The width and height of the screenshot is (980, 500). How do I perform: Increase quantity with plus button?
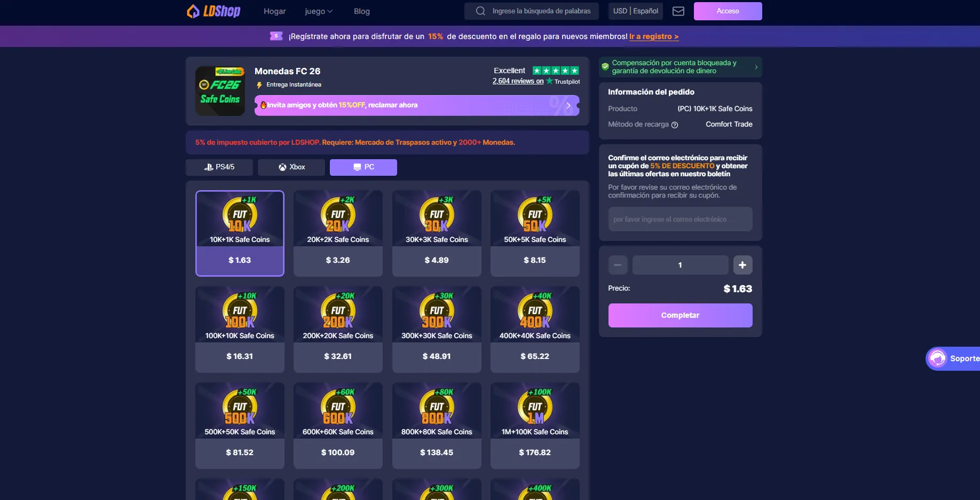tap(742, 265)
